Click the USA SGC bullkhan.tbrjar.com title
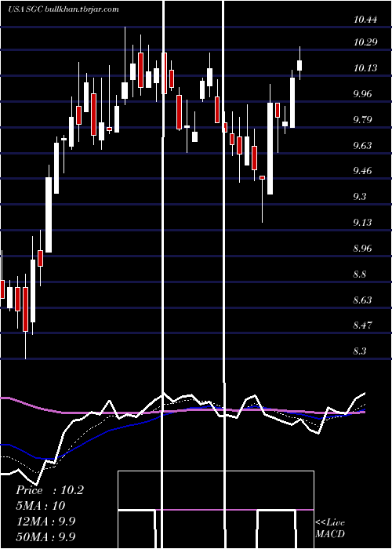Screen dimensions: 392x549 point(64,9)
